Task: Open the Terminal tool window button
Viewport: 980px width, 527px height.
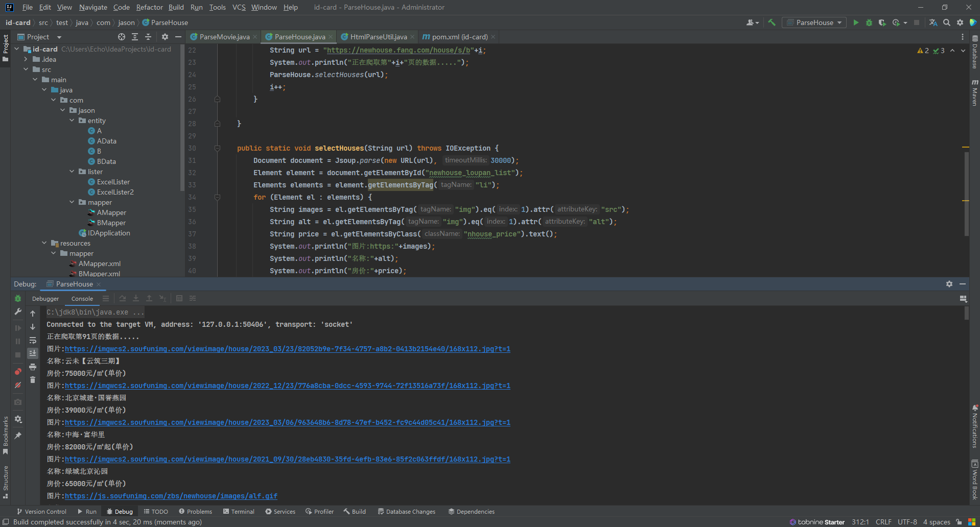Action: point(239,511)
